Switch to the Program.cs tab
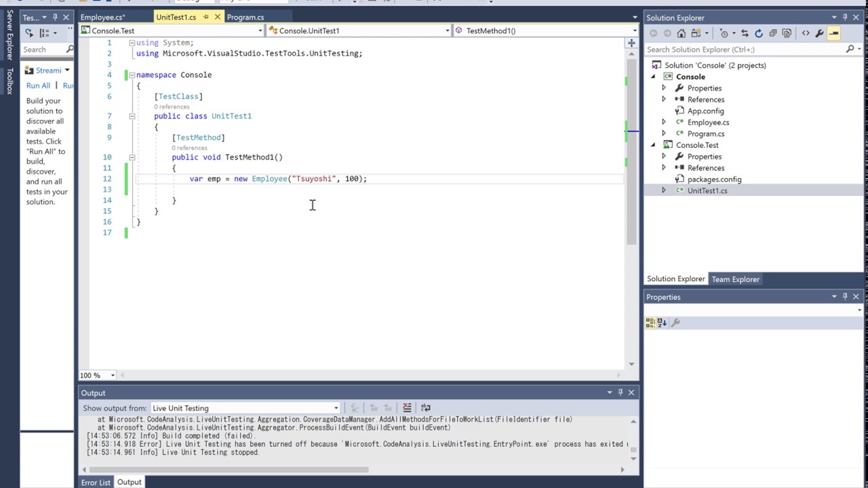This screenshot has height=488, width=868. 245,17
